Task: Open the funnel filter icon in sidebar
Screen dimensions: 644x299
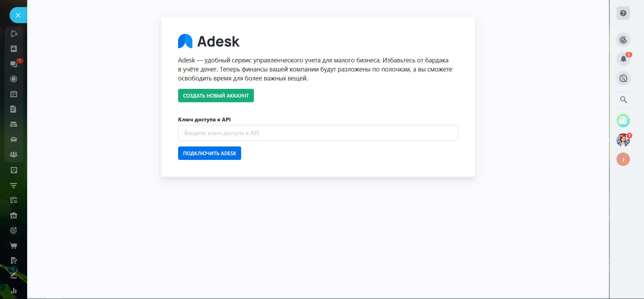Action: coord(14,185)
